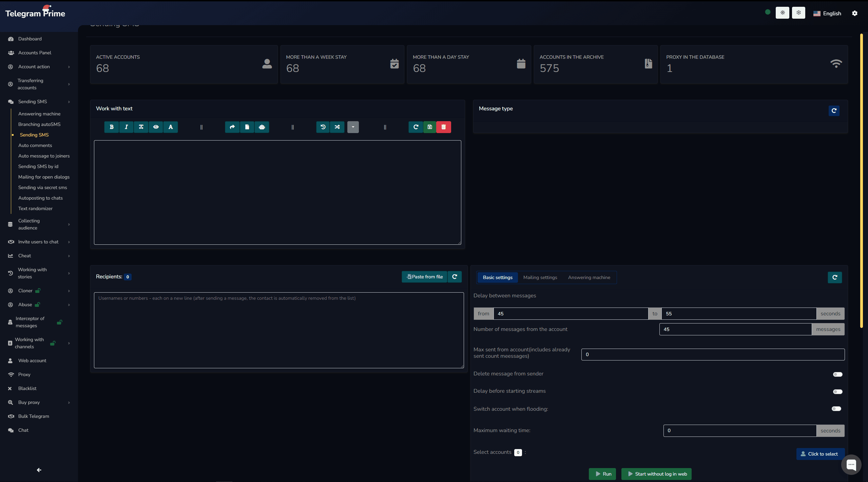The height and width of the screenshot is (482, 868).
Task: Open the robot icon in the text toolbar
Action: (262, 127)
